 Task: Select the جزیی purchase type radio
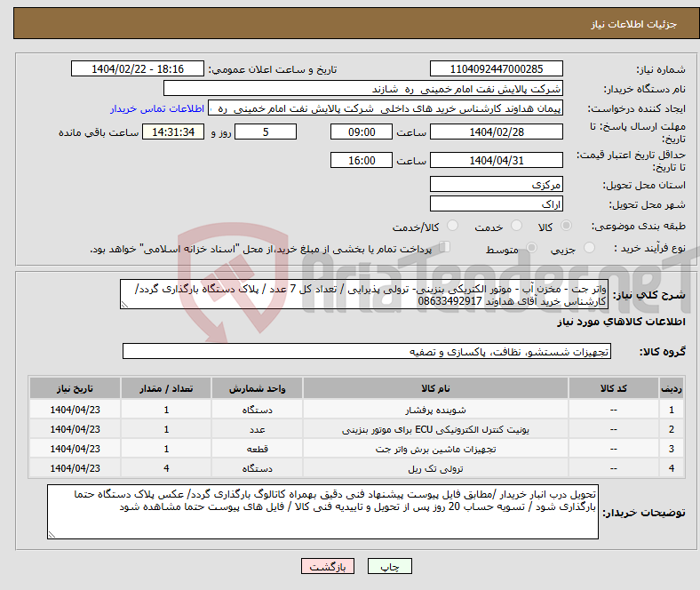589,248
